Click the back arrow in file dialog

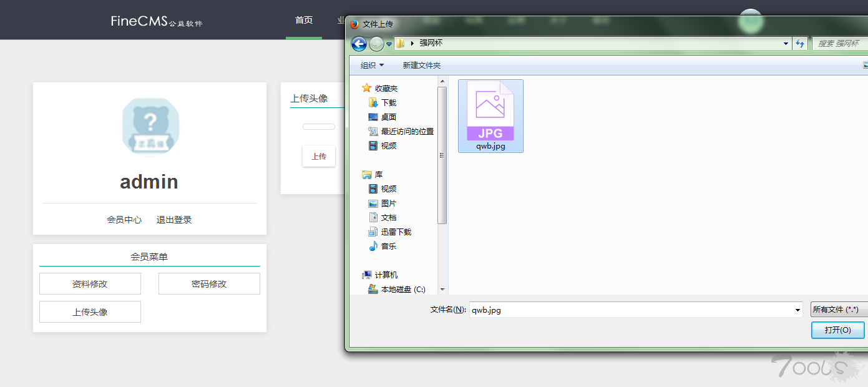[x=359, y=44]
